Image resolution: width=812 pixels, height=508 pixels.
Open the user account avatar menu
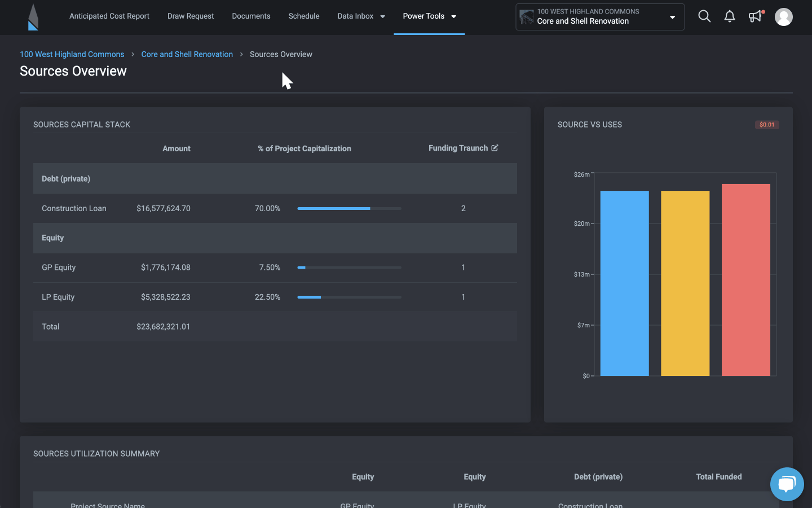coord(784,16)
